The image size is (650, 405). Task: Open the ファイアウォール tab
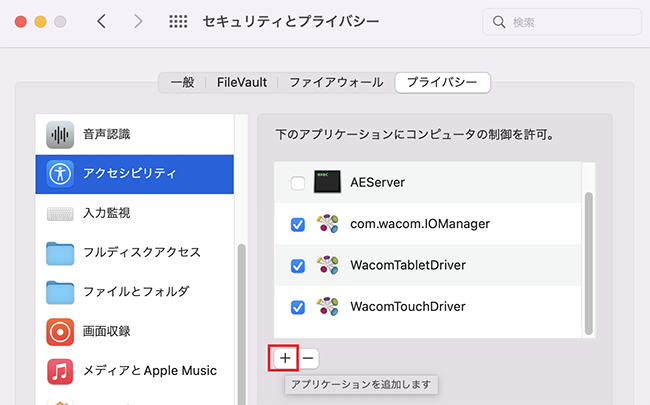tap(336, 82)
